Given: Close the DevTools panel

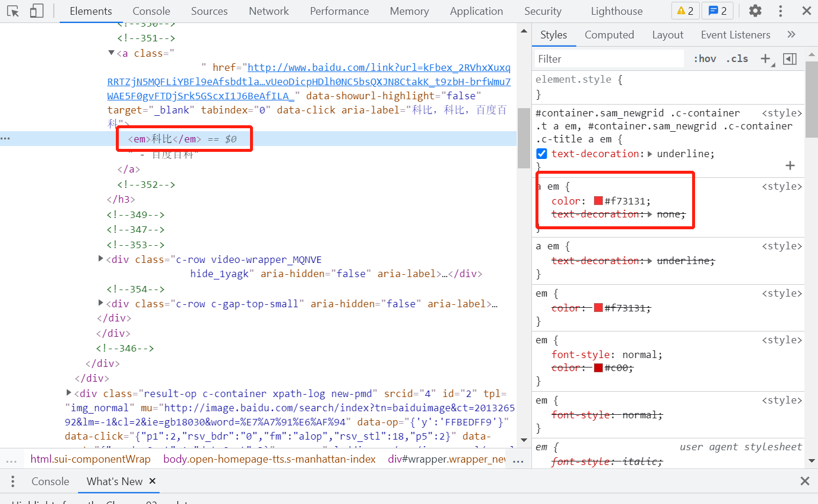Looking at the screenshot, I should pos(806,11).
